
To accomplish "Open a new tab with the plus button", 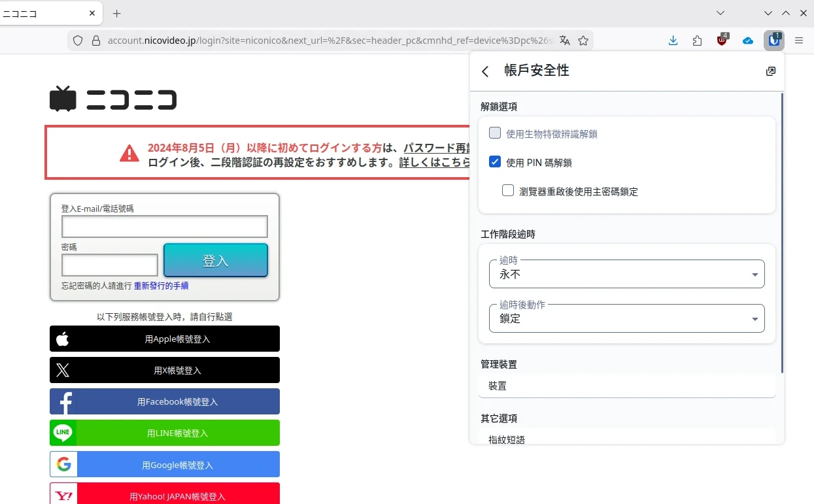I will point(117,13).
